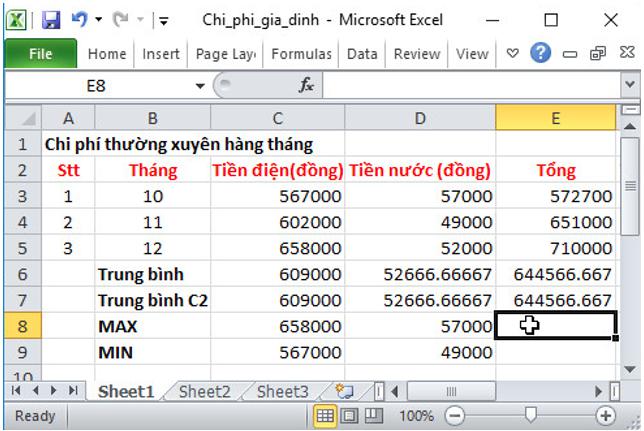644x431 pixels.
Task: Zoom in with the plus button
Action: [x=605, y=416]
